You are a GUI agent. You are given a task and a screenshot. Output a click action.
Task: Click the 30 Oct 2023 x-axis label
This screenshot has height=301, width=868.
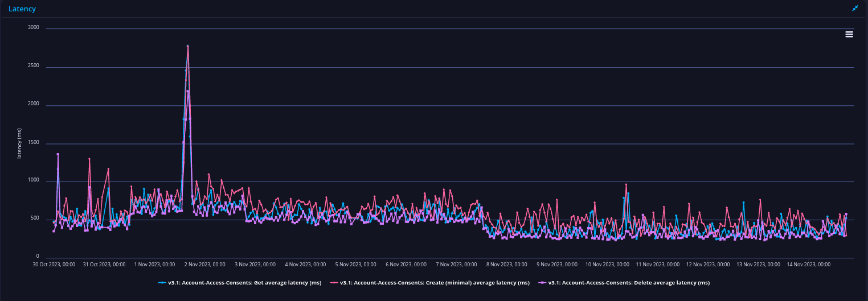(x=54, y=265)
